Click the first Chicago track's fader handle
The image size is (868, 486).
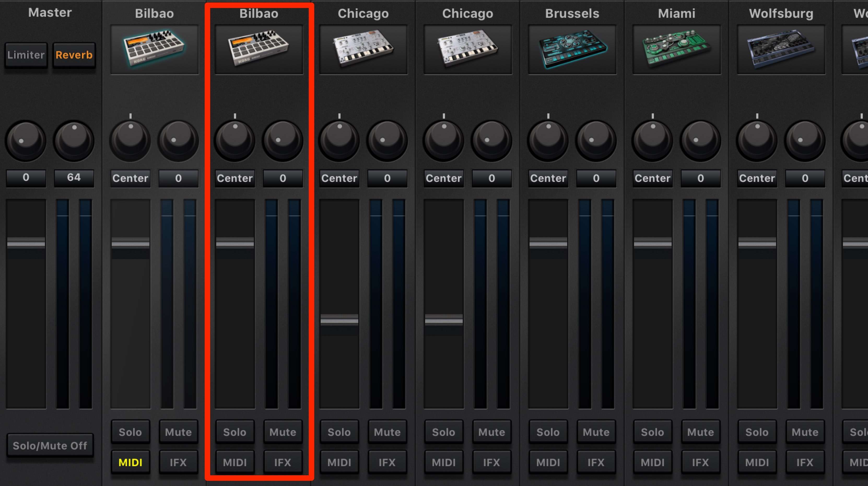click(x=339, y=320)
